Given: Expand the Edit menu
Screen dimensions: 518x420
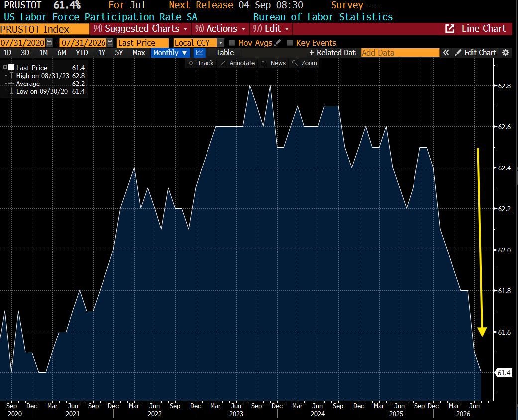Looking at the screenshot, I should click(x=271, y=29).
